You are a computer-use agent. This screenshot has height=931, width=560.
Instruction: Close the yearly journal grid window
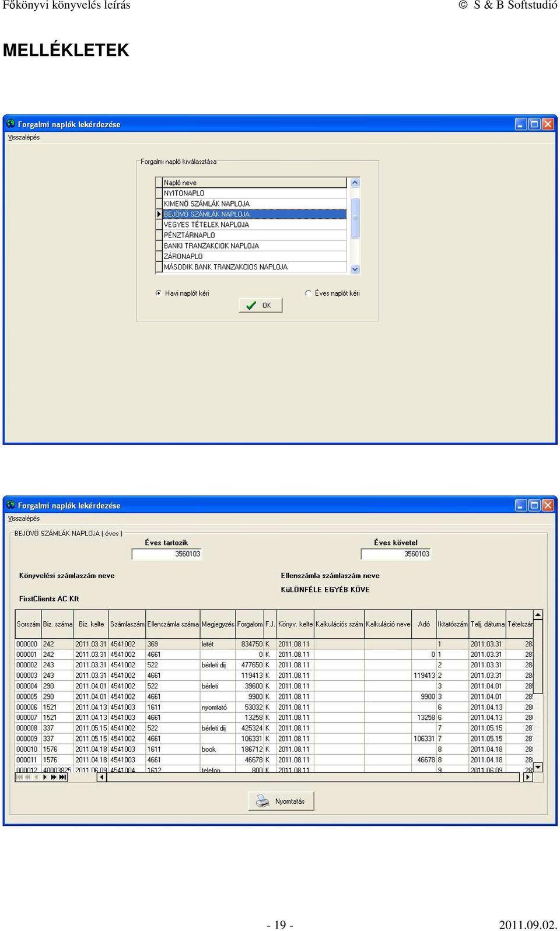pyautogui.click(x=548, y=505)
